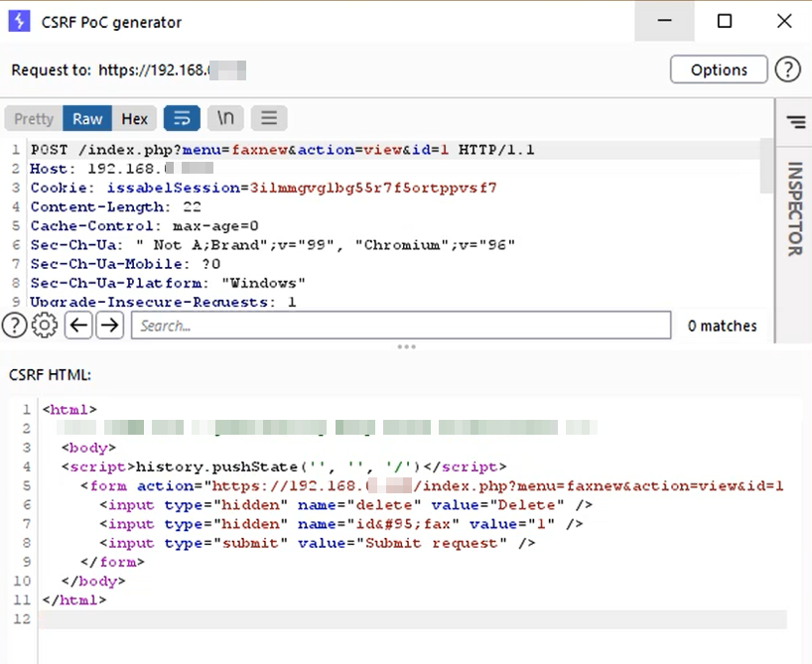
Task: Expand the Inspector panel layout icon
Action: click(x=795, y=122)
